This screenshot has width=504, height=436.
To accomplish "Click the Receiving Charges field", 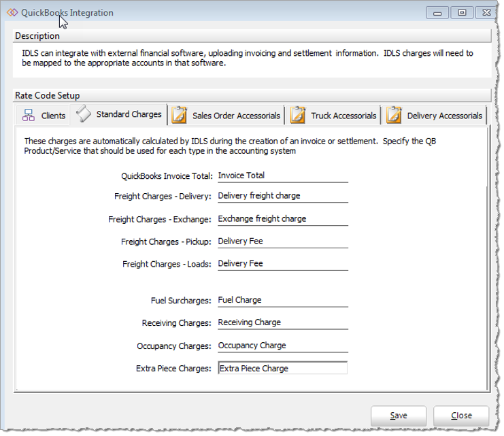I will (x=283, y=323).
